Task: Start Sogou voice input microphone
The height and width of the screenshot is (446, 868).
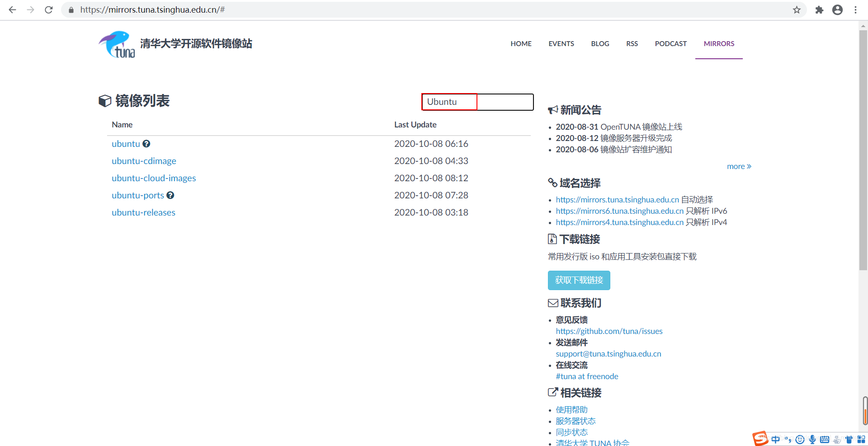Action: coord(812,439)
